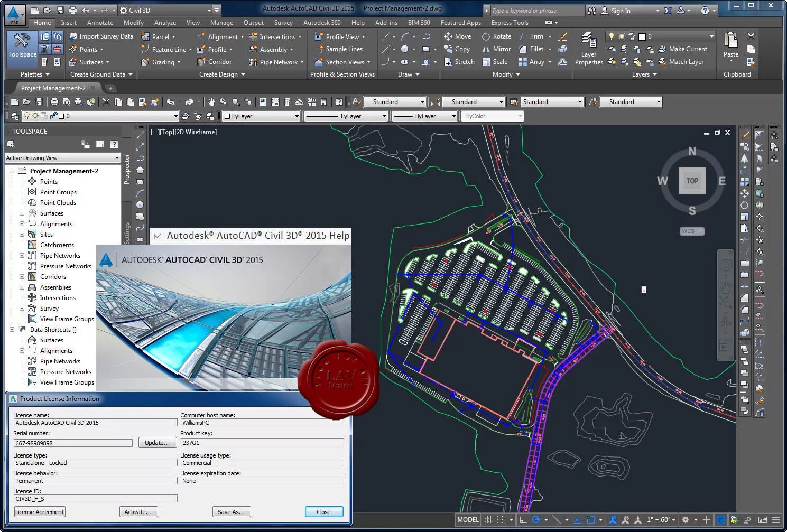Open the Analyze ribbon tab
This screenshot has width=787, height=532.
(165, 23)
